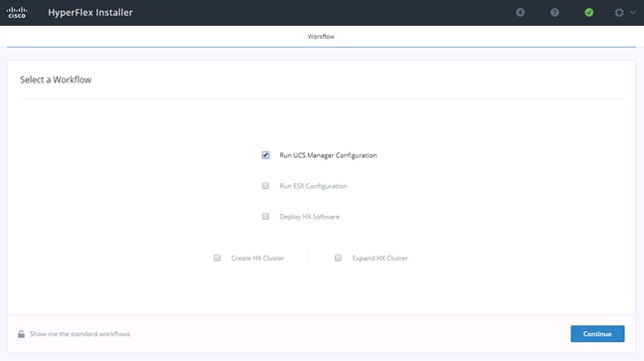Tick the Deploy HX Software checkbox
The image size is (644, 361).
pos(265,216)
